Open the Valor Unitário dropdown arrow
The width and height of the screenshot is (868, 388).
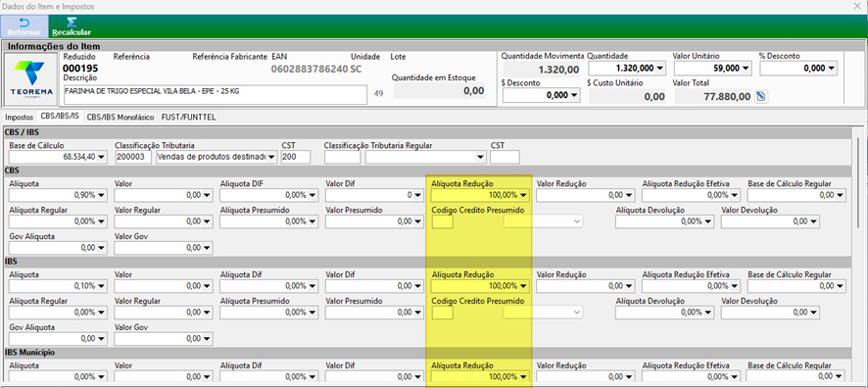click(x=746, y=68)
